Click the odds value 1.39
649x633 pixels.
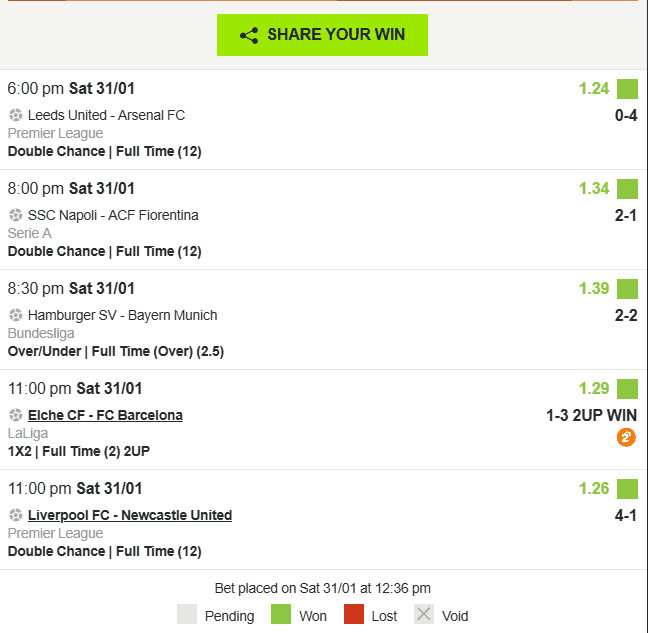point(594,288)
